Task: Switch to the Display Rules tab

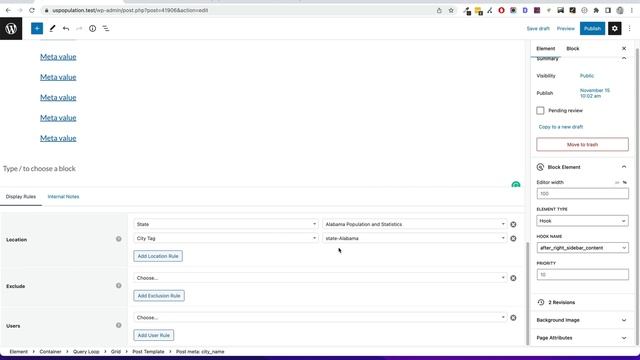Action: 21,197
